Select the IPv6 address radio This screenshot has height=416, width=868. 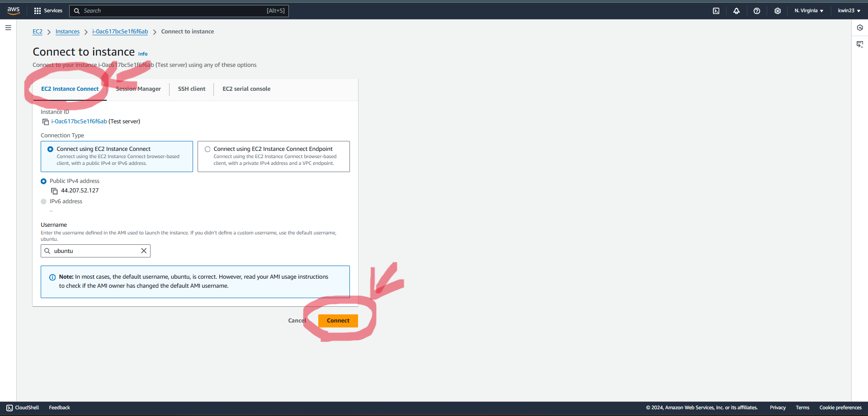point(43,201)
